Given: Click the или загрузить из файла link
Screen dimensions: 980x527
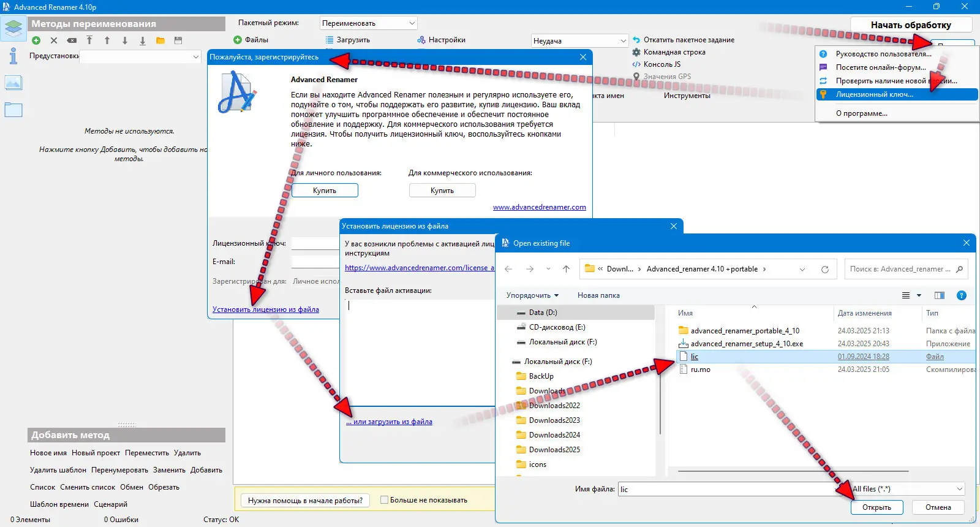Looking at the screenshot, I should pos(389,422).
